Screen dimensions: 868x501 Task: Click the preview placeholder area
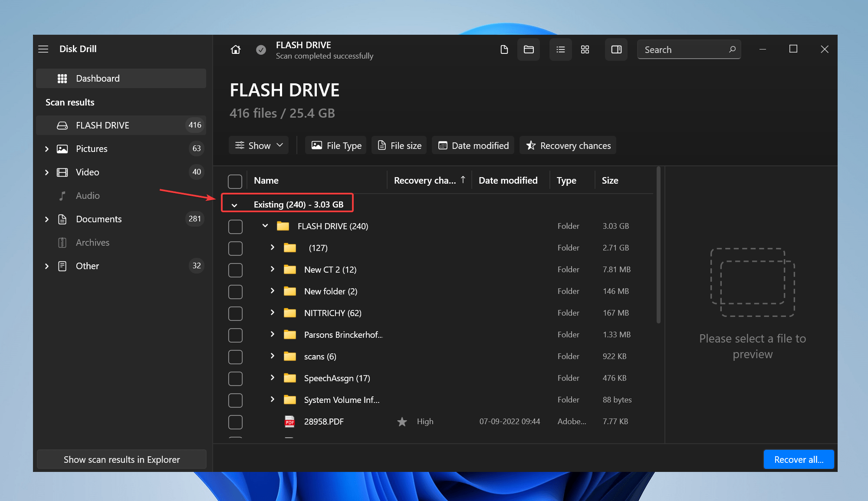[753, 282]
